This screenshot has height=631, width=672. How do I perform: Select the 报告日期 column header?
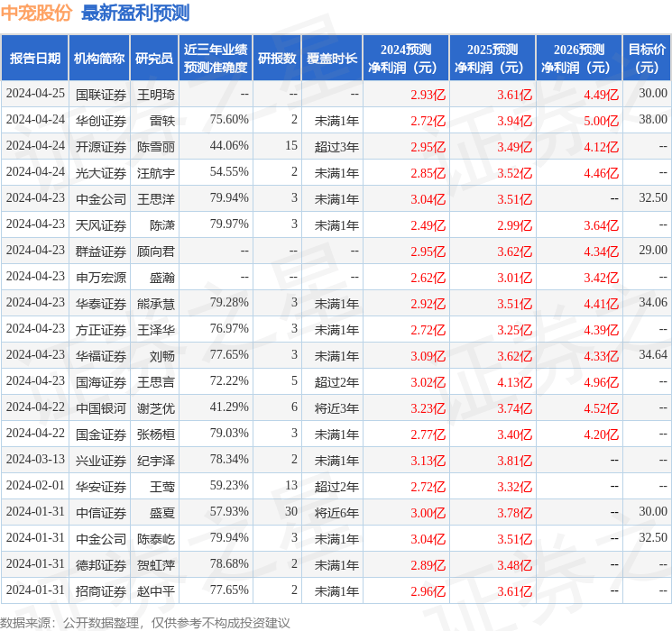[x=34, y=59]
